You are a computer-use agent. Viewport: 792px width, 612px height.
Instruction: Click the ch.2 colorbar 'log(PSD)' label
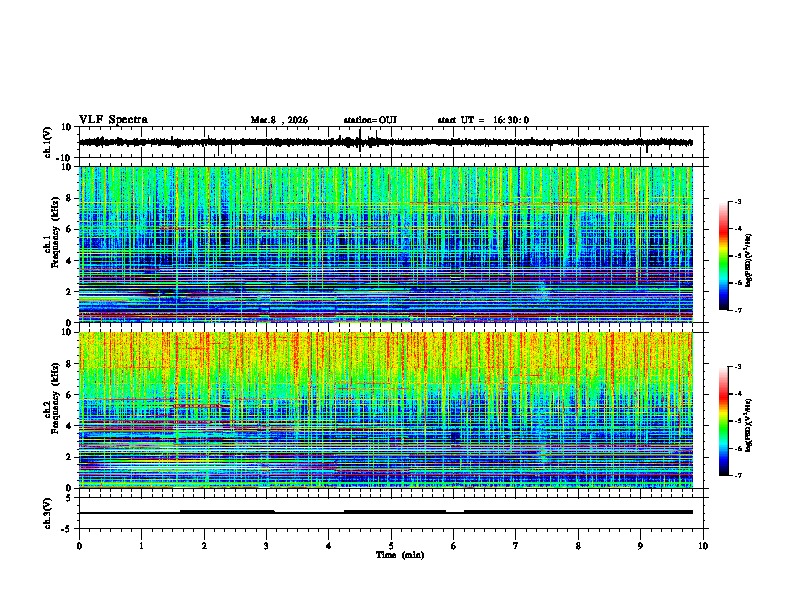tap(749, 425)
